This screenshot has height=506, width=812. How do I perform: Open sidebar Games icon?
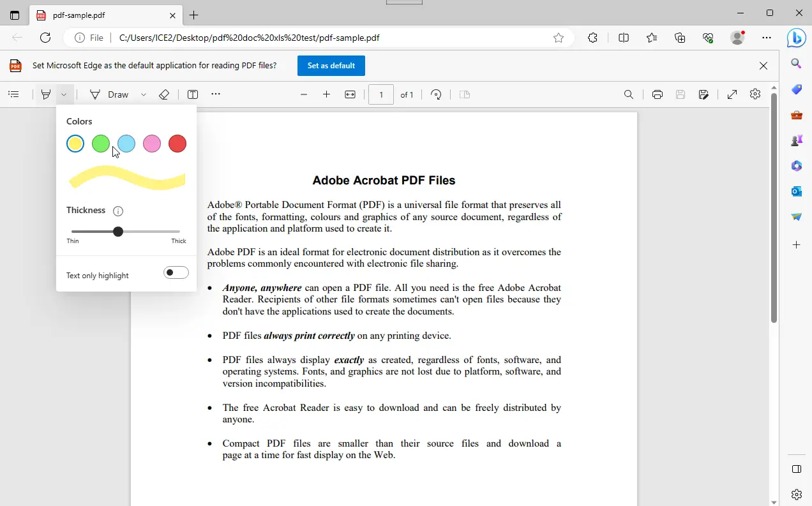797,140
